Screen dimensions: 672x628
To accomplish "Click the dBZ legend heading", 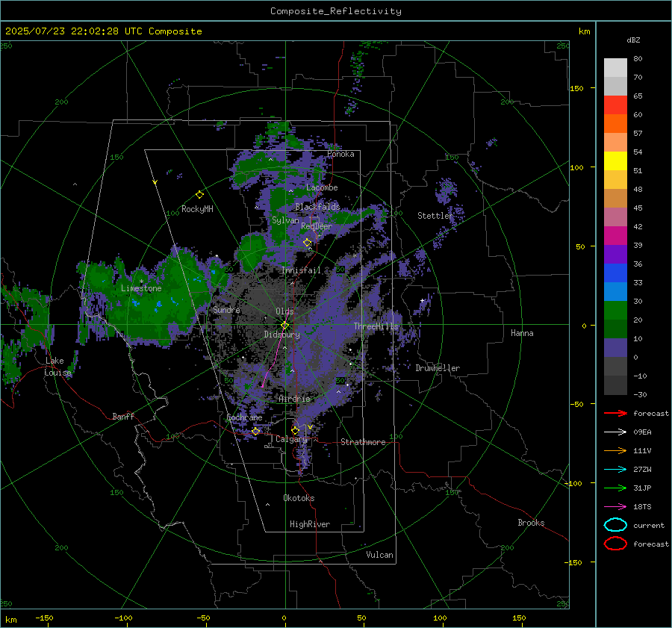I will (633, 40).
